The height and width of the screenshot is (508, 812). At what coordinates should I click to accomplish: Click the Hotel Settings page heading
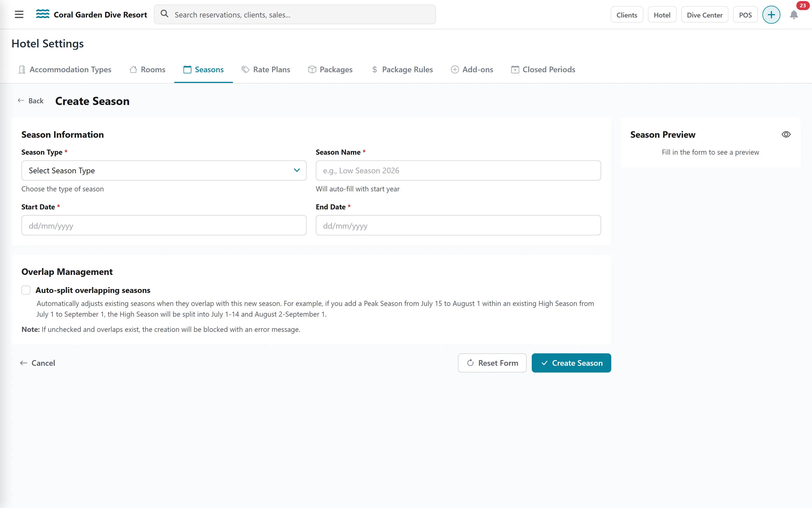(48, 44)
